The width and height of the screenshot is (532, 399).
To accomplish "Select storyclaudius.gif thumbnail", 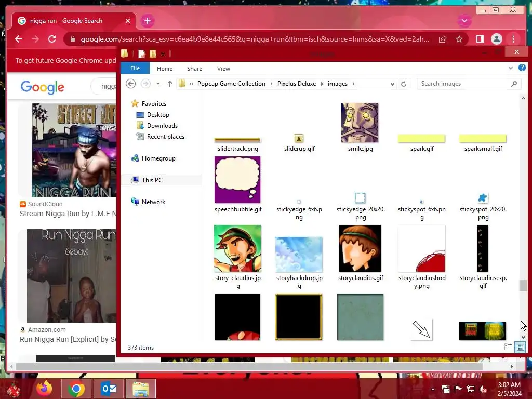I will point(360,248).
